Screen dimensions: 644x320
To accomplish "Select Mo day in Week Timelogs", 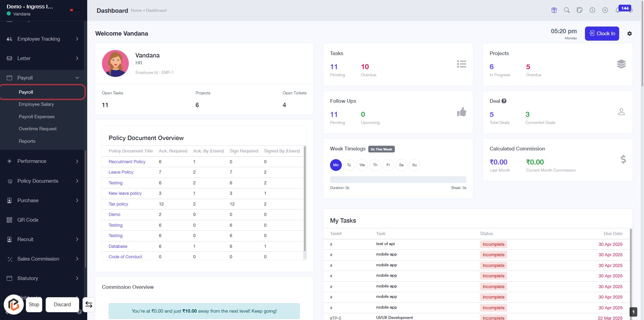I will coord(336,165).
